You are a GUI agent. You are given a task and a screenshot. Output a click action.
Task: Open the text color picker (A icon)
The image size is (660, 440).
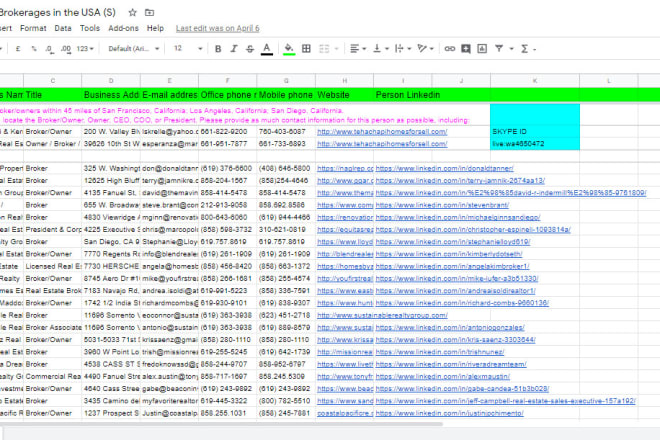point(266,49)
